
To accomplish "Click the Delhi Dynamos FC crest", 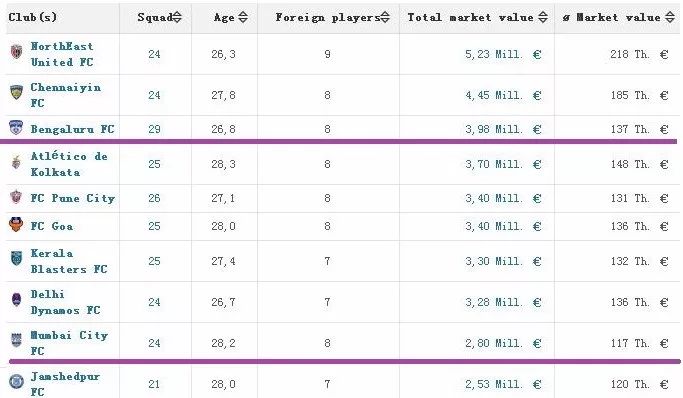I will tap(16, 300).
